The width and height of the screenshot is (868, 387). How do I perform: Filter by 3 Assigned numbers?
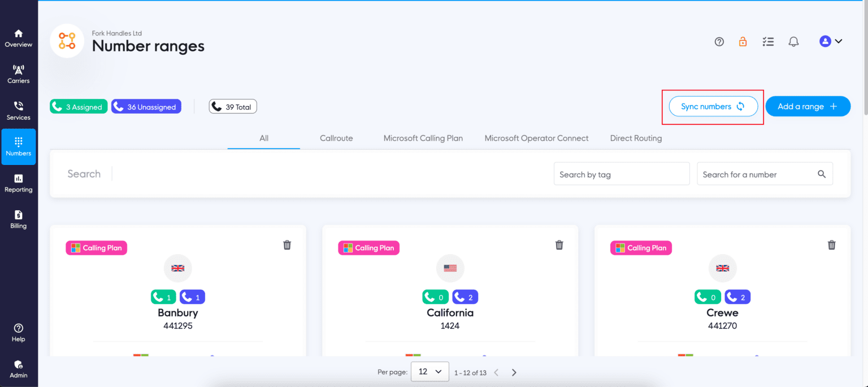(x=79, y=107)
